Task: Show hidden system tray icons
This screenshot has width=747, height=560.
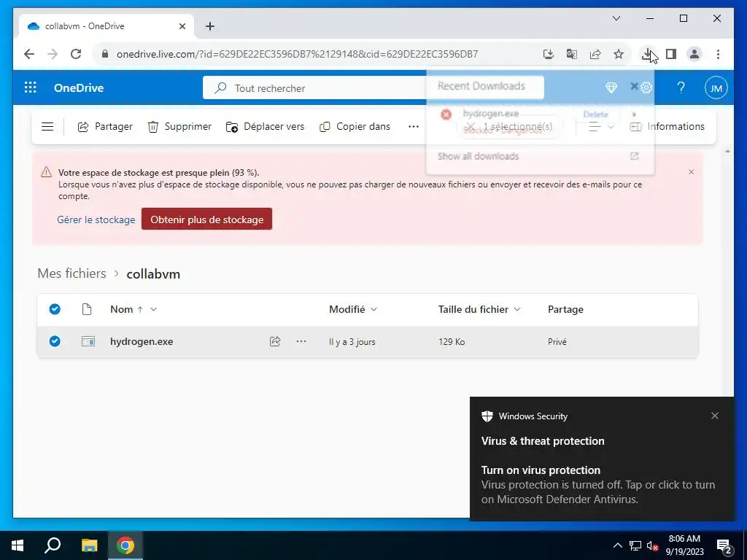Action: click(x=617, y=545)
